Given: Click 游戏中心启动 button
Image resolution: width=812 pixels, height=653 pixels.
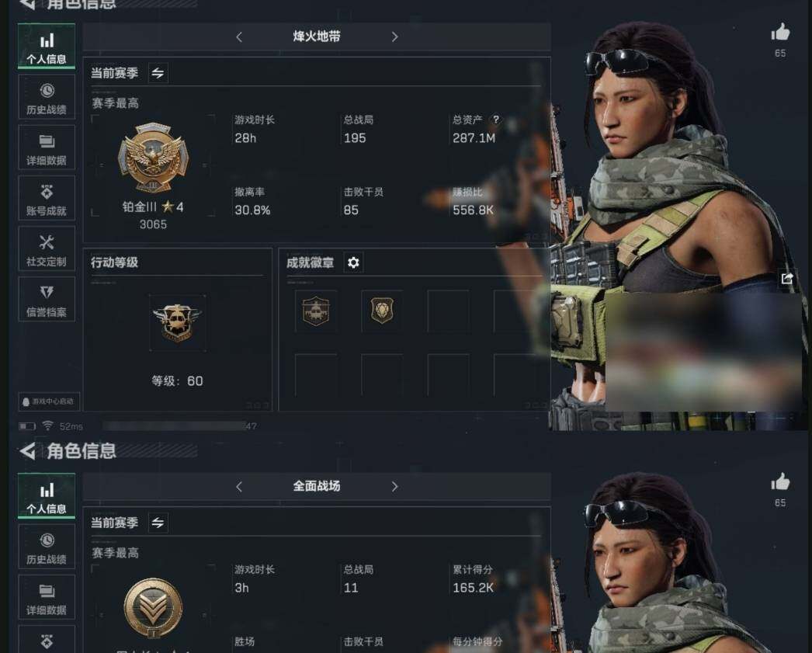Looking at the screenshot, I should pos(49,401).
